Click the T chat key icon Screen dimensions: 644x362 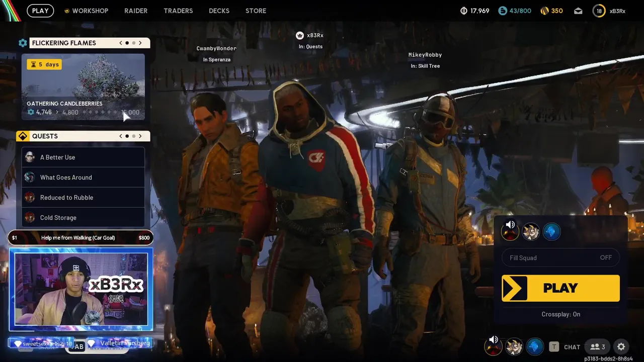click(554, 346)
